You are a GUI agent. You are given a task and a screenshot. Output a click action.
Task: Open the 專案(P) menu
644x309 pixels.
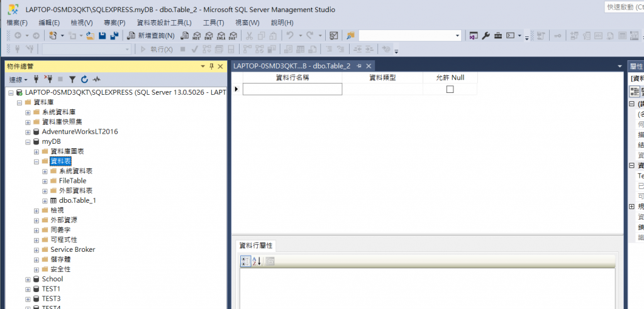[114, 23]
